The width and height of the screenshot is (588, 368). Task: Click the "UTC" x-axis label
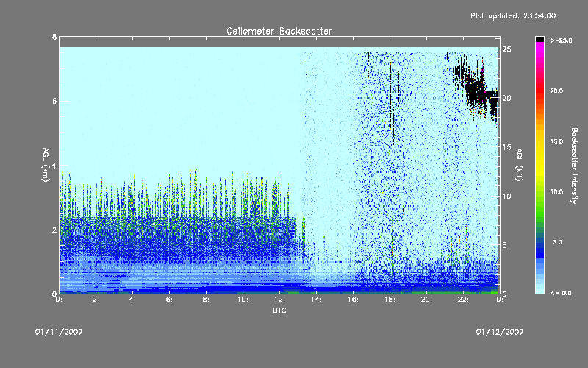point(279,310)
